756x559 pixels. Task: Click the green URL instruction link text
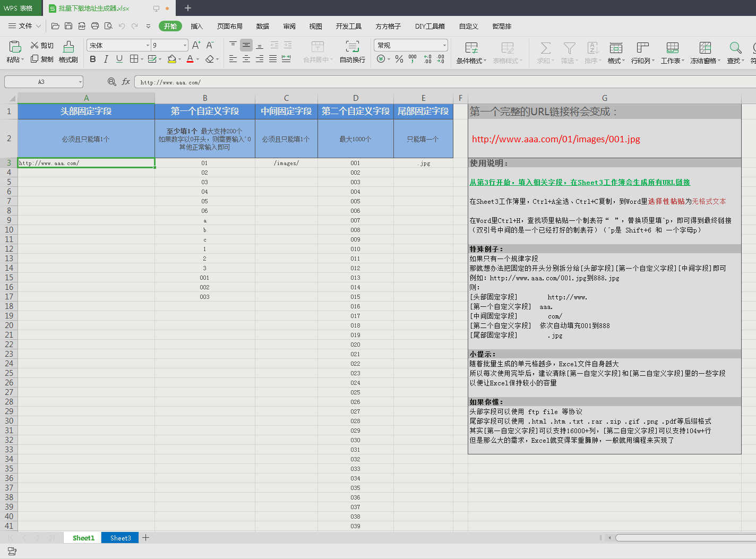[x=580, y=182]
